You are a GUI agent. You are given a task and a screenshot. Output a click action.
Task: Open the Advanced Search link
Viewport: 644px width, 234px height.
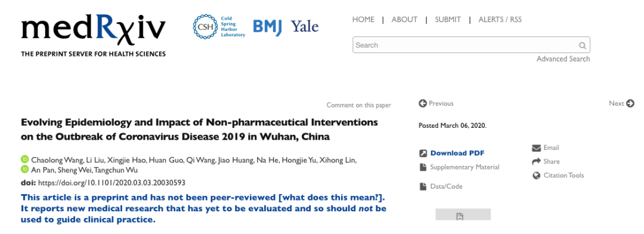click(x=563, y=59)
